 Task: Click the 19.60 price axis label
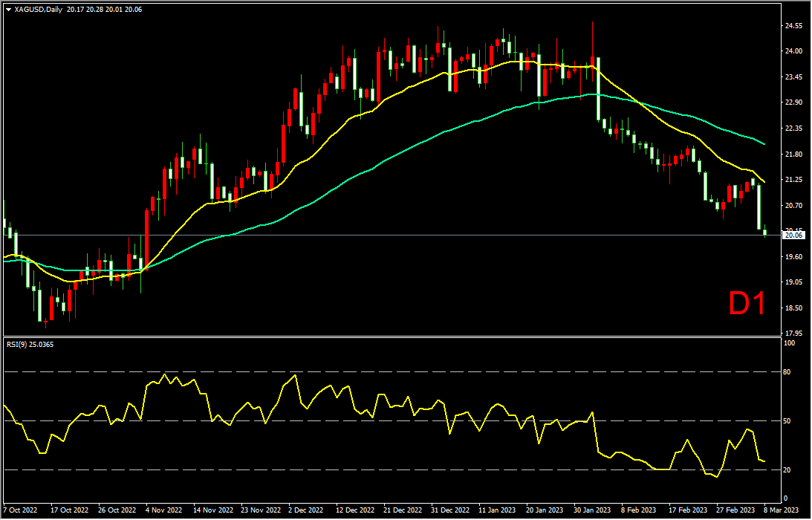(793, 257)
